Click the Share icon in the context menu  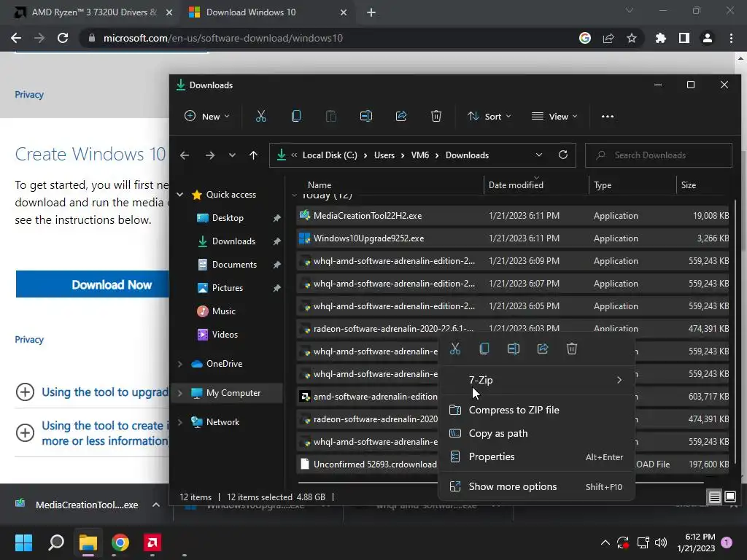(x=543, y=349)
